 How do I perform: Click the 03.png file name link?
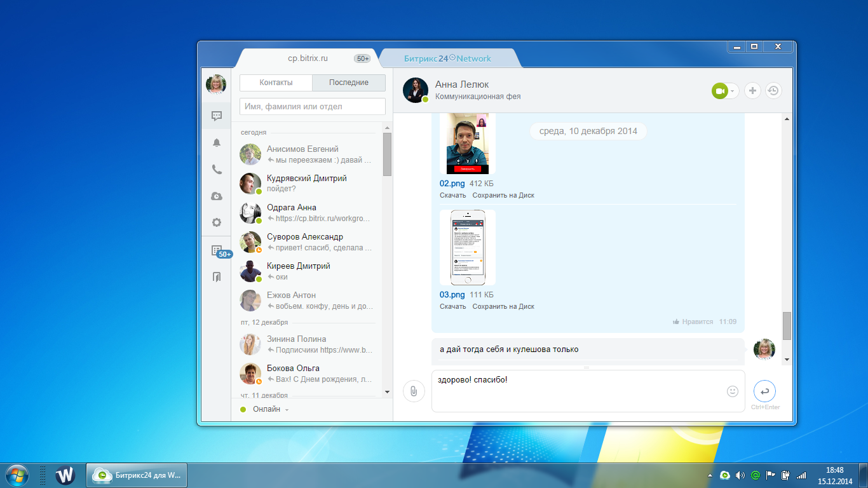[x=452, y=294]
